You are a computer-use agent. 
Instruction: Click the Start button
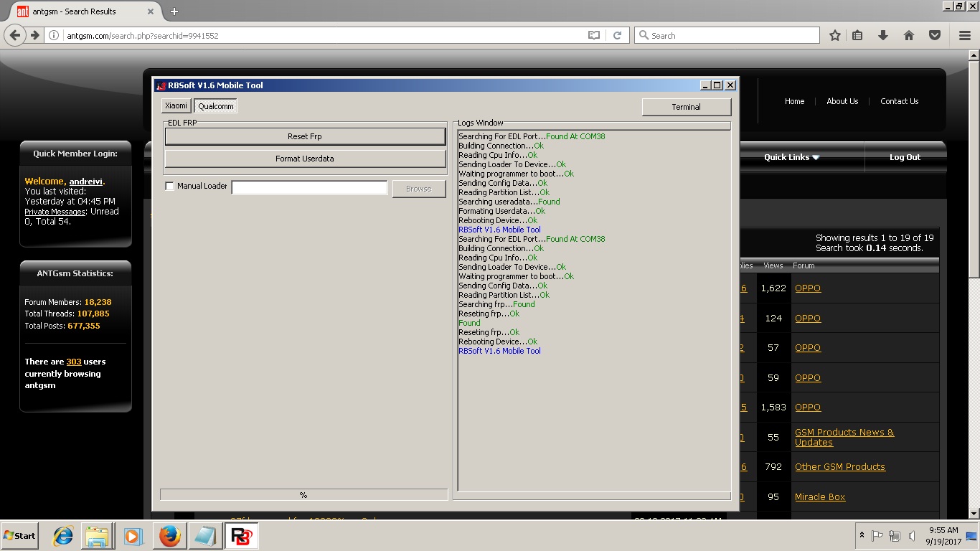[20, 536]
